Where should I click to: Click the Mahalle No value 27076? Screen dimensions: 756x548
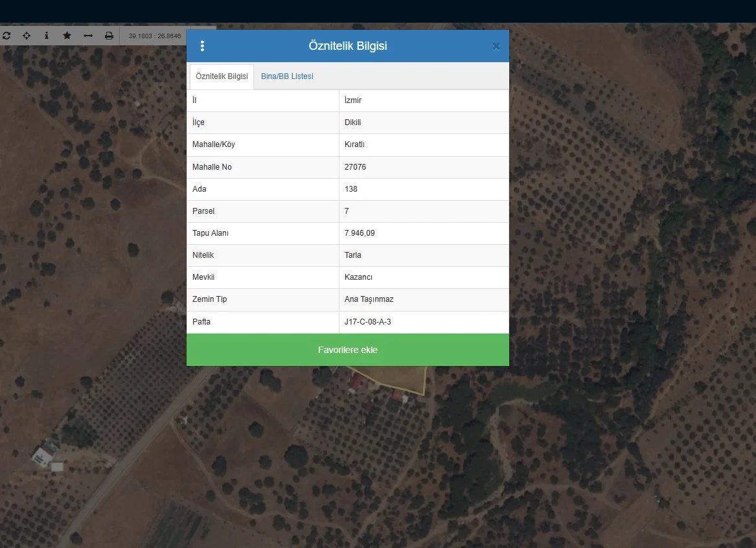click(x=355, y=167)
